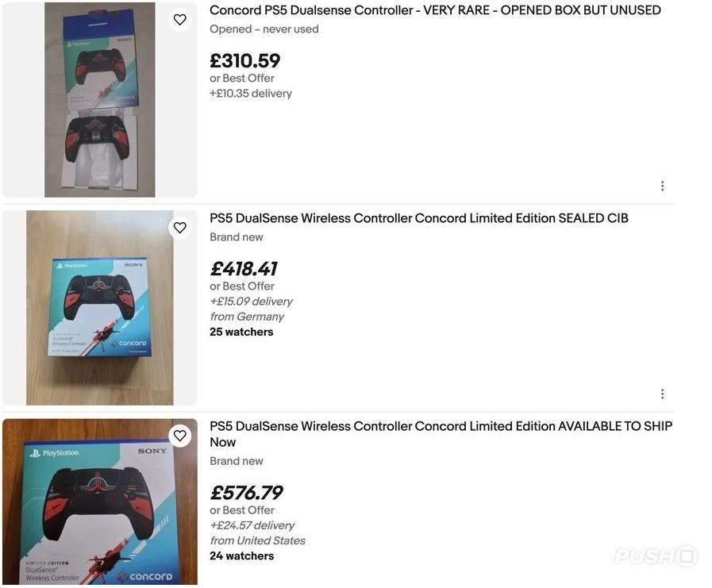Open the third listing's Concord box image

100,503
